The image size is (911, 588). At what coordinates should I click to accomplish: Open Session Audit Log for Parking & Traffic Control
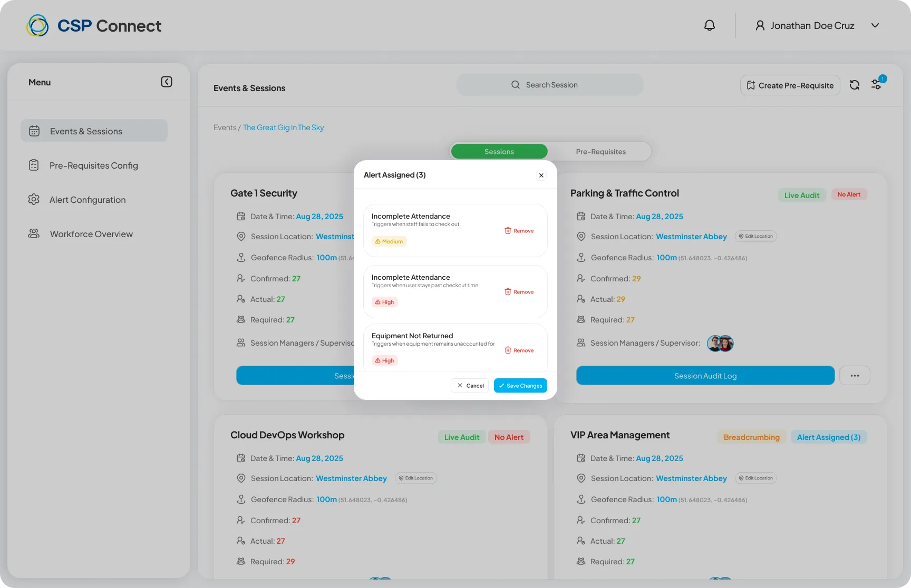click(705, 376)
